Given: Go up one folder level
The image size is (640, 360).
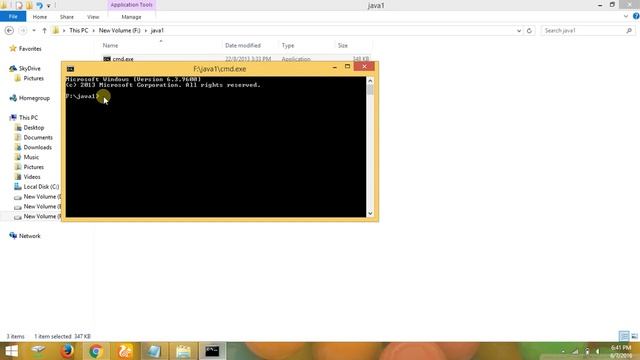Looking at the screenshot, I should (x=44, y=31).
